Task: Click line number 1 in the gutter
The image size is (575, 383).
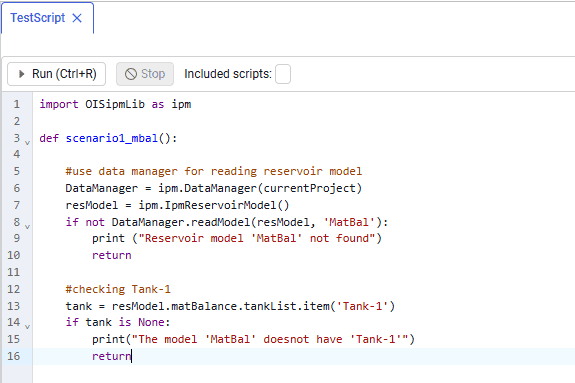Action: click(x=17, y=105)
